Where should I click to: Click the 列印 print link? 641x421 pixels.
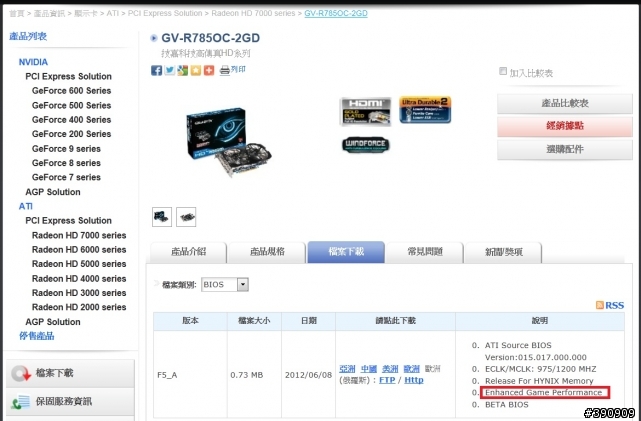tap(238, 69)
